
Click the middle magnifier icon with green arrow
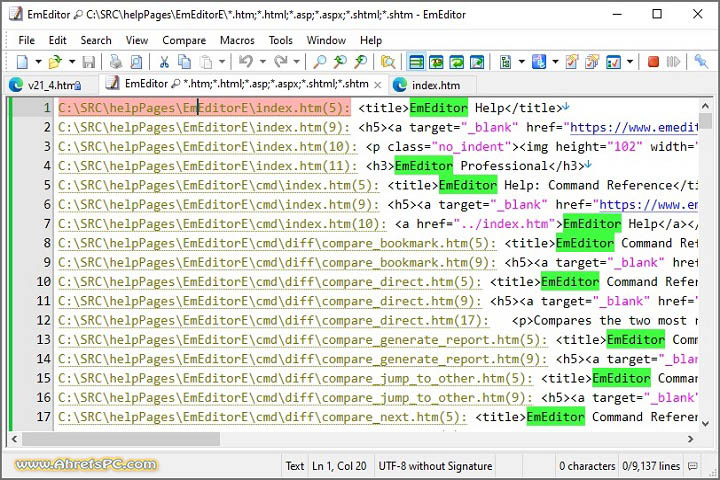[340, 62]
